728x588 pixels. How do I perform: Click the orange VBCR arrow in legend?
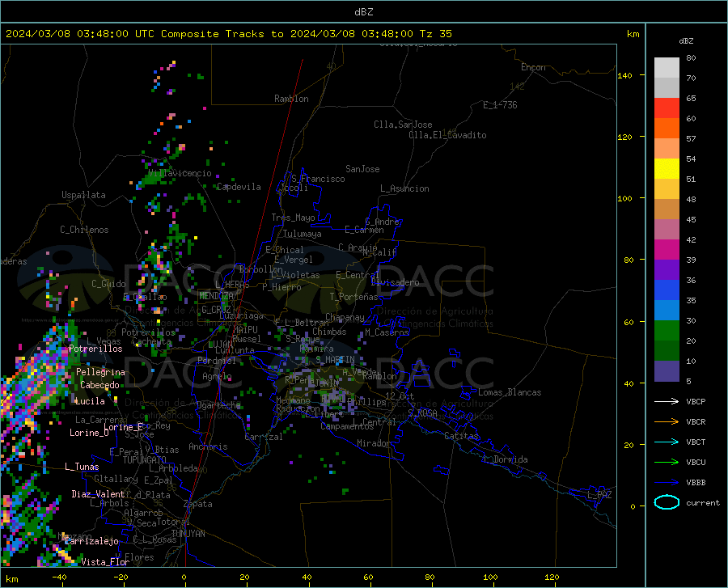point(667,422)
